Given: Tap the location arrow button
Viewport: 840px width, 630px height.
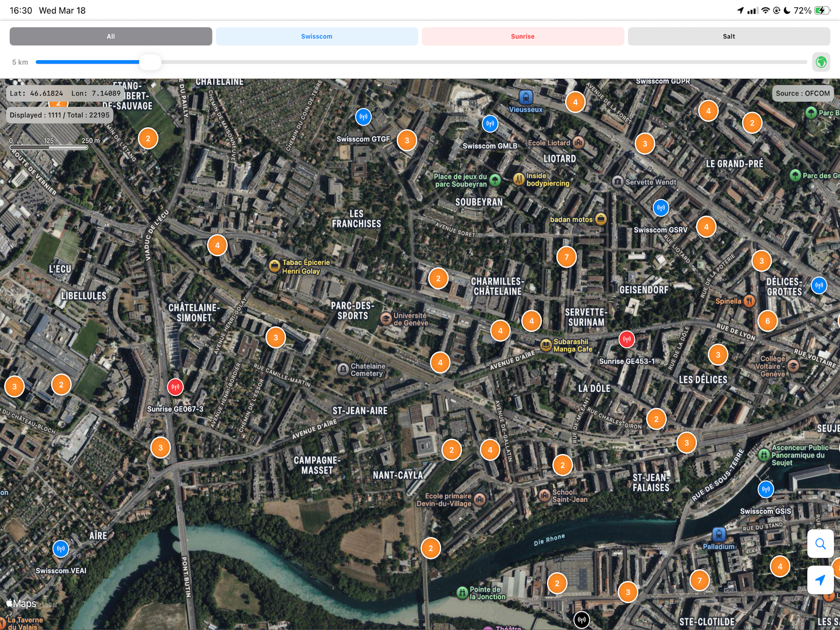Looking at the screenshot, I should point(820,580).
